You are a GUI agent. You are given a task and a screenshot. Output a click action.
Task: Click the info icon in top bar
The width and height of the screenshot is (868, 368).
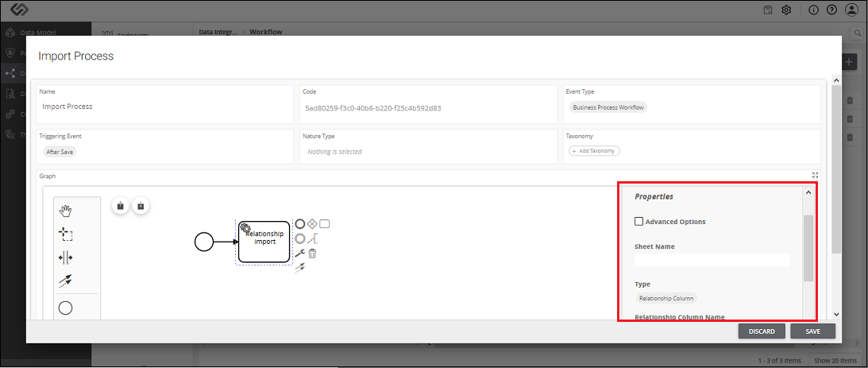point(814,10)
